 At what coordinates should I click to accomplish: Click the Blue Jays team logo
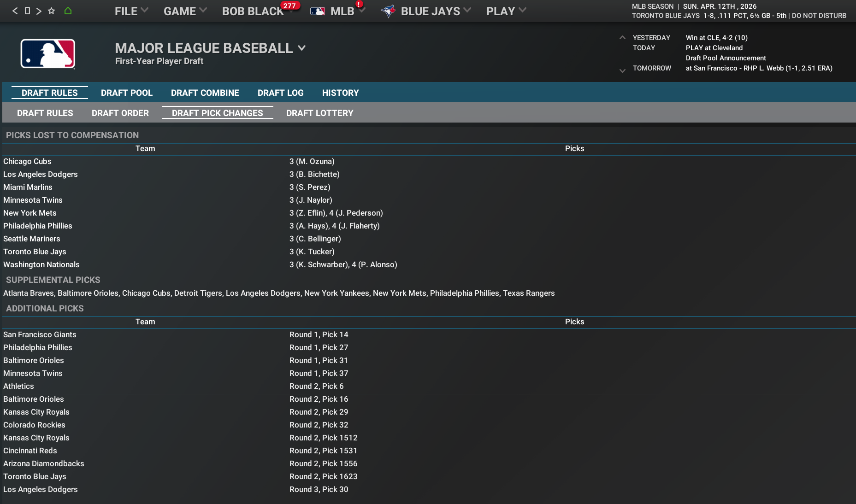tap(388, 11)
